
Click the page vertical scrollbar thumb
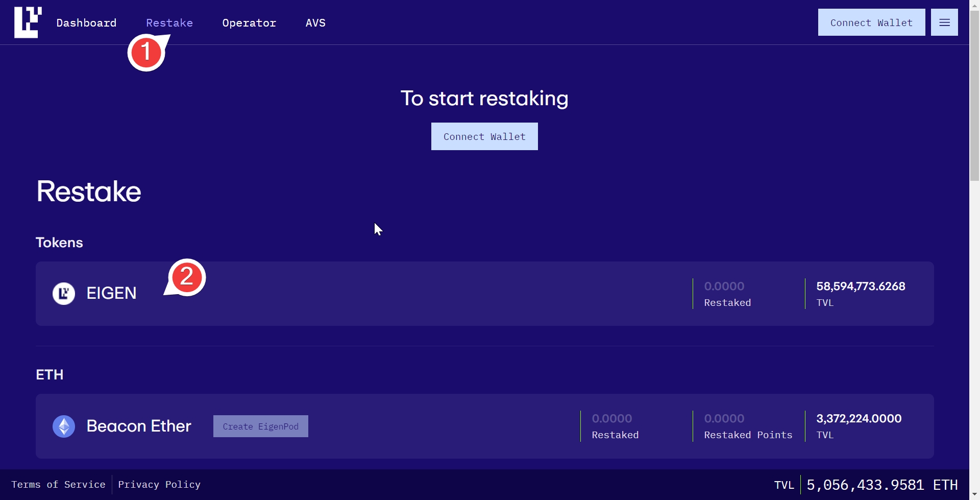click(974, 97)
